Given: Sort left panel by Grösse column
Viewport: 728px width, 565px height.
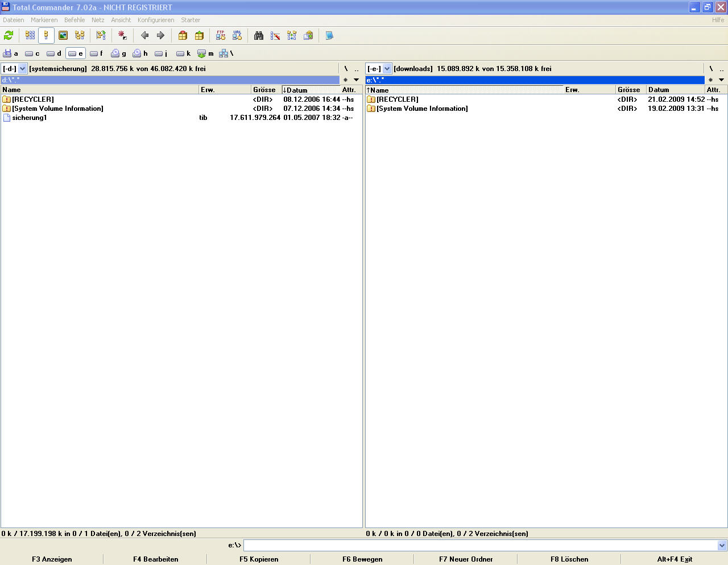Looking at the screenshot, I should [x=266, y=90].
